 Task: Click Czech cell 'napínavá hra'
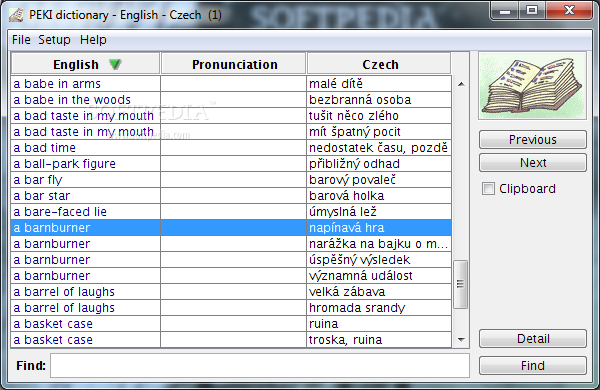click(x=379, y=228)
